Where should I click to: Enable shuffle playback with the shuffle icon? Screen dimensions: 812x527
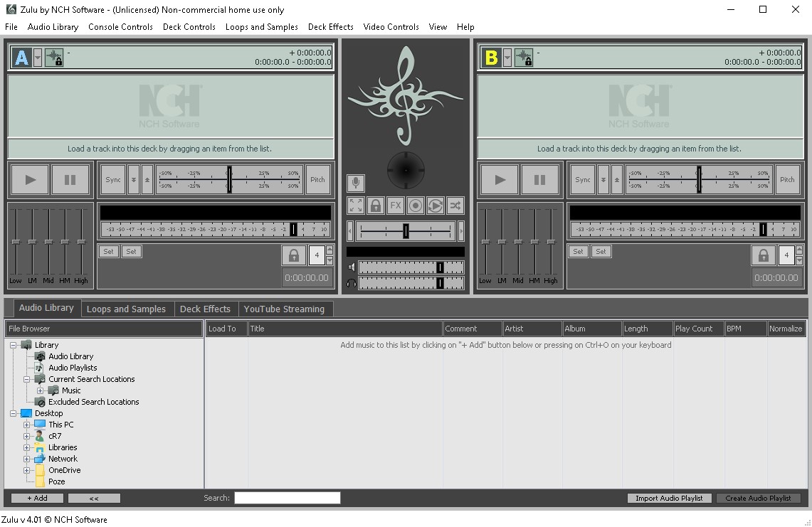(455, 205)
